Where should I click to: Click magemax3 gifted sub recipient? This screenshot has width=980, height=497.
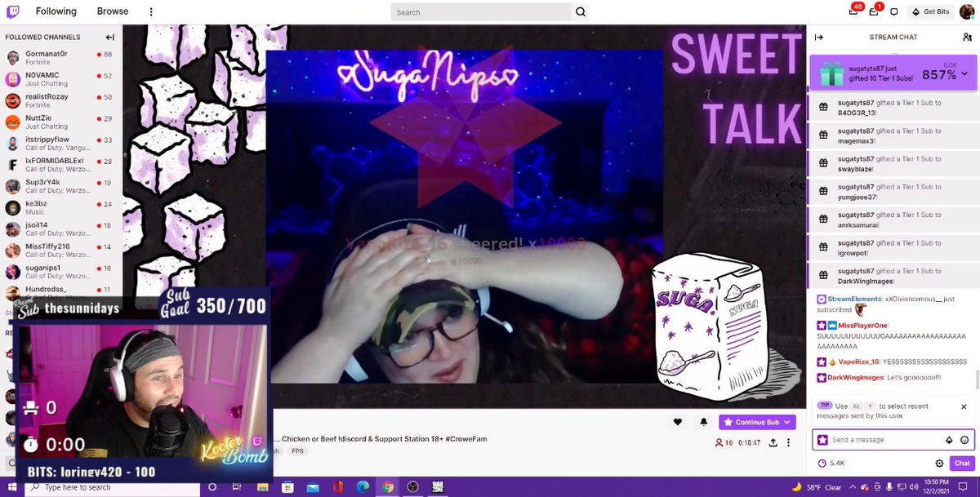(x=856, y=140)
